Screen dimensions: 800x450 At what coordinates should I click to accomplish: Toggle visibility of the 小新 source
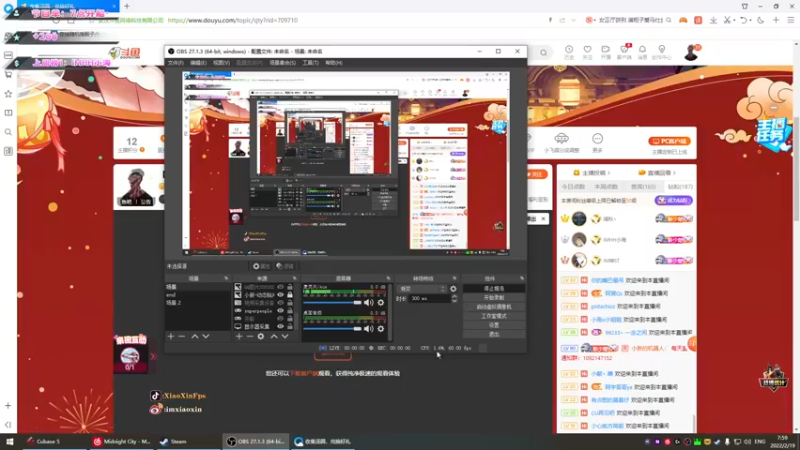[x=280, y=294]
